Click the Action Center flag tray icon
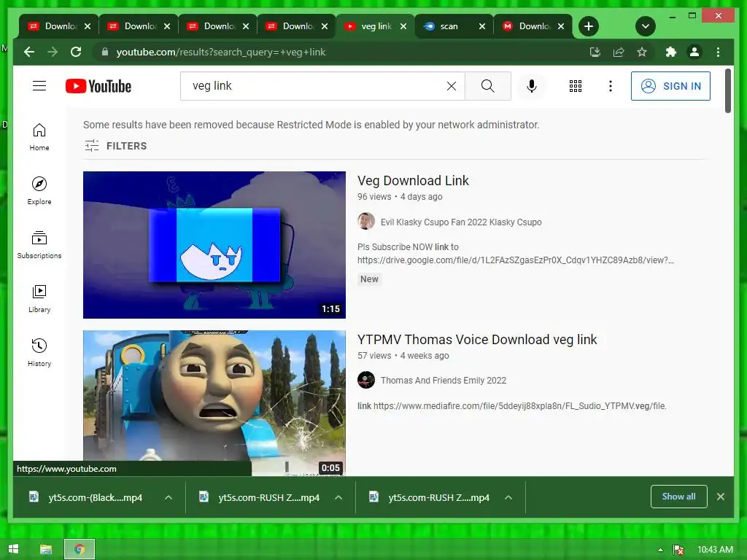The width and height of the screenshot is (747, 560). [678, 550]
